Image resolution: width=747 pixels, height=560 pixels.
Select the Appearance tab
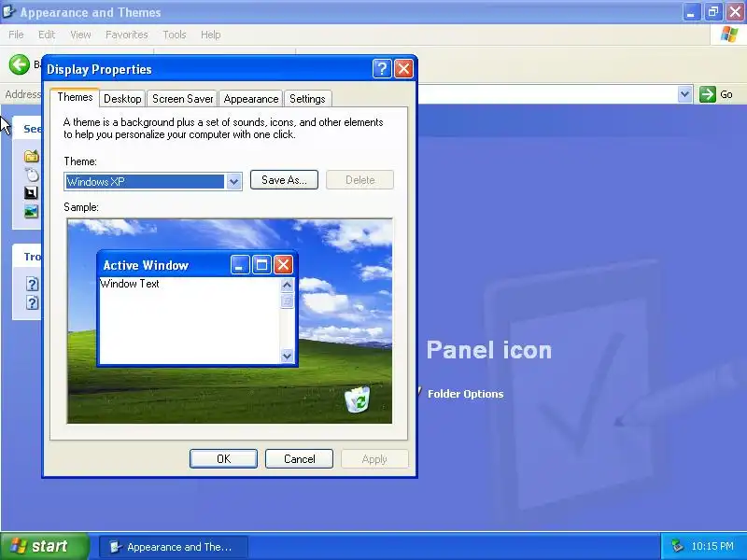(251, 99)
